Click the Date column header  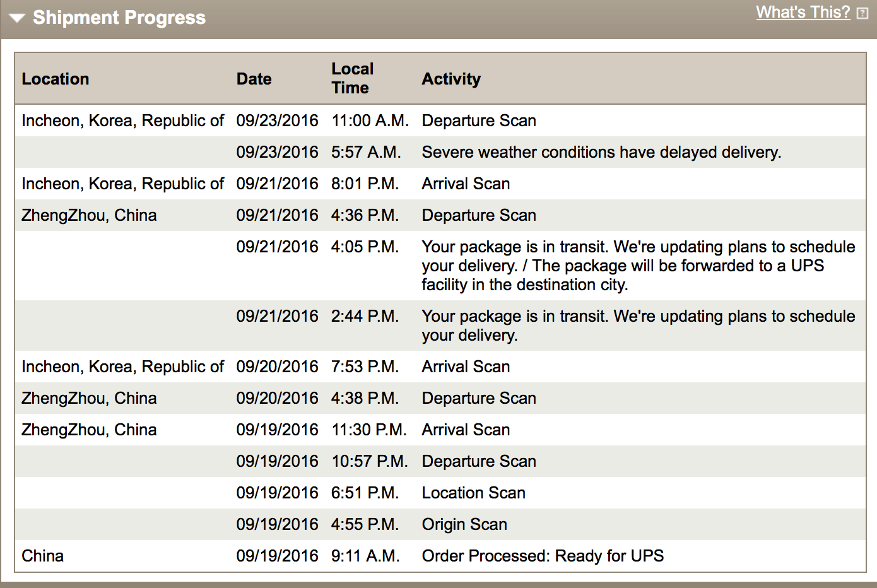point(254,79)
